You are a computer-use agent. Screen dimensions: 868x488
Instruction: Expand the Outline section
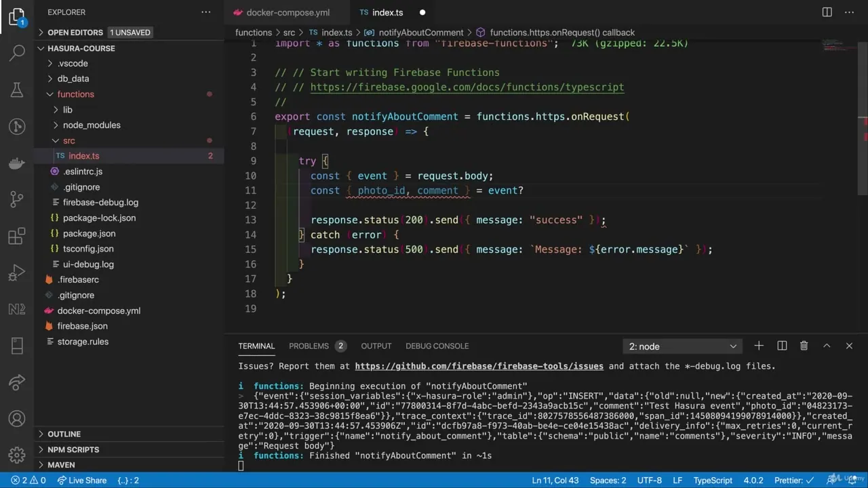(129, 434)
